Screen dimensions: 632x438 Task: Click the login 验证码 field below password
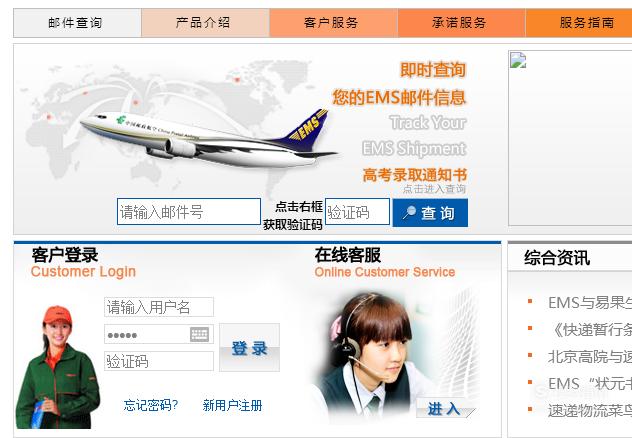pyautogui.click(x=159, y=361)
